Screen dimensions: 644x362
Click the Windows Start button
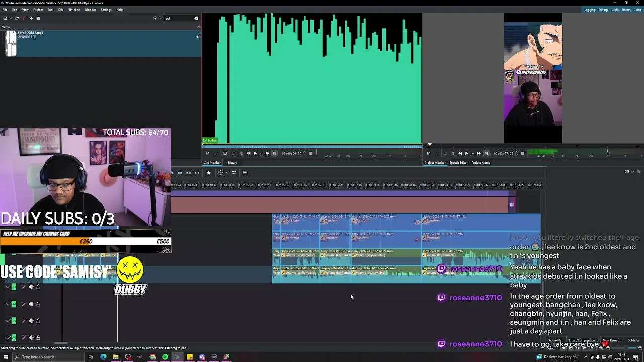click(x=6, y=357)
